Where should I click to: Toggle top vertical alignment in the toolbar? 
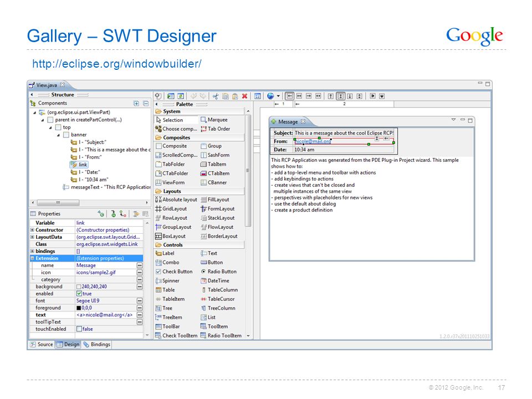pyautogui.click(x=331, y=96)
